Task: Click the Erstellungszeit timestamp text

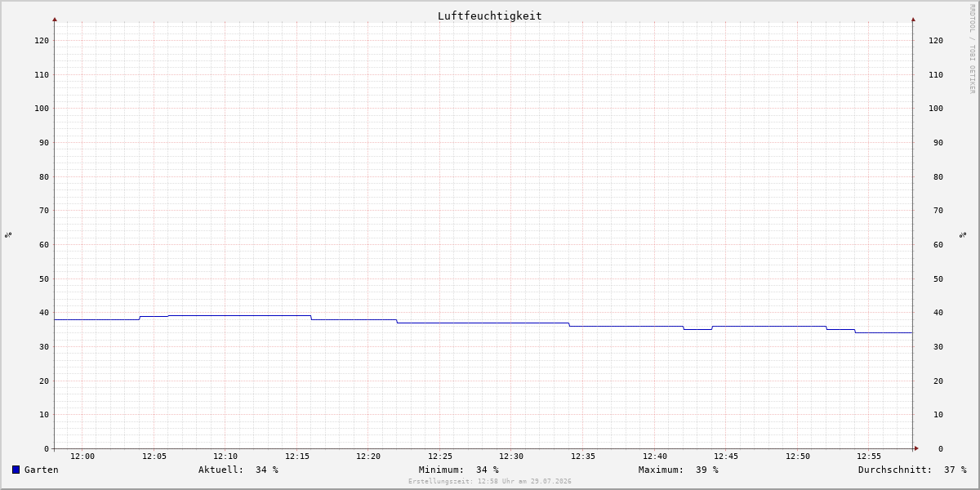Action: pyautogui.click(x=490, y=482)
